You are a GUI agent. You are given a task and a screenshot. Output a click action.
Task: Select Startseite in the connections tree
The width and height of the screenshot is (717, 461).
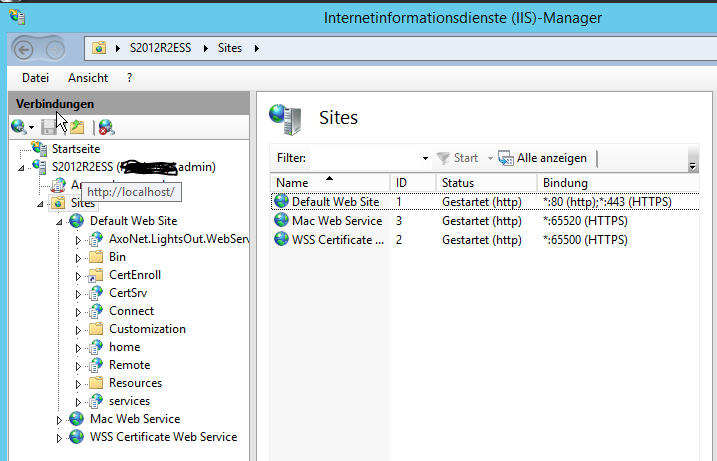coord(75,149)
